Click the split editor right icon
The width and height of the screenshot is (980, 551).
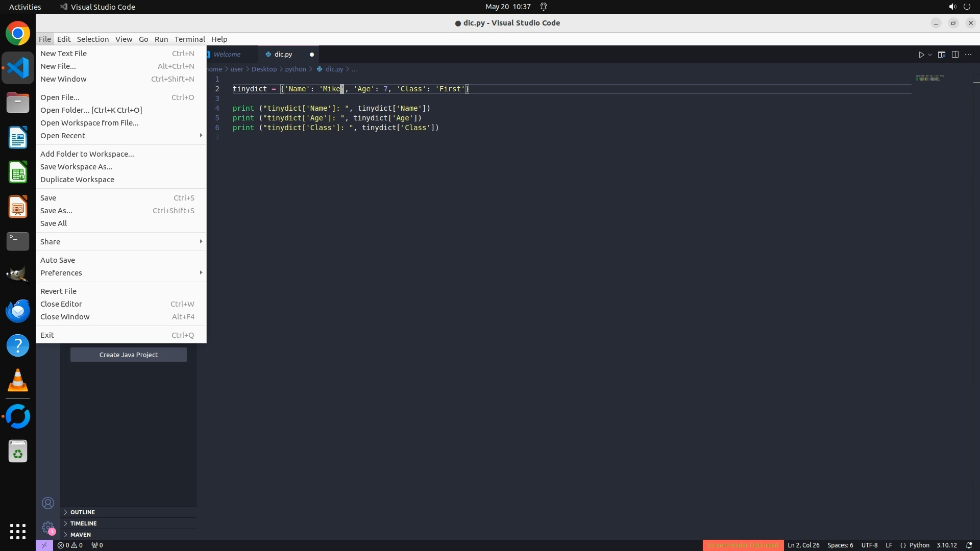pyautogui.click(x=955, y=55)
